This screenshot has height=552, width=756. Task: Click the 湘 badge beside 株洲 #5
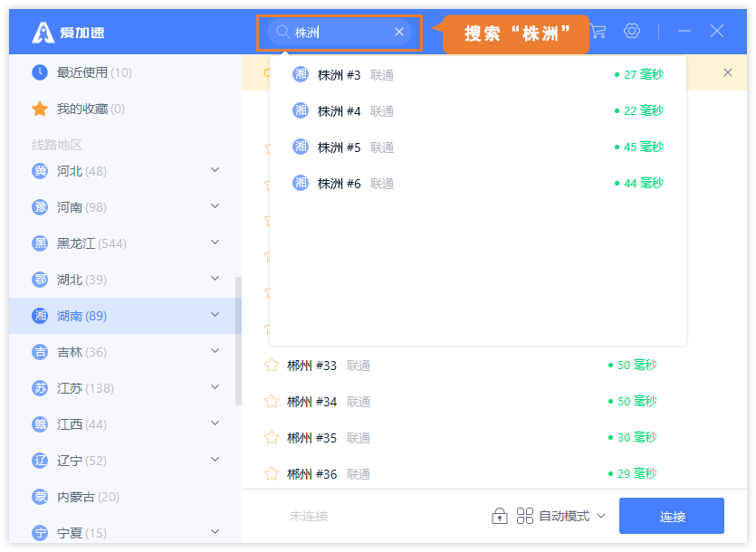[301, 147]
